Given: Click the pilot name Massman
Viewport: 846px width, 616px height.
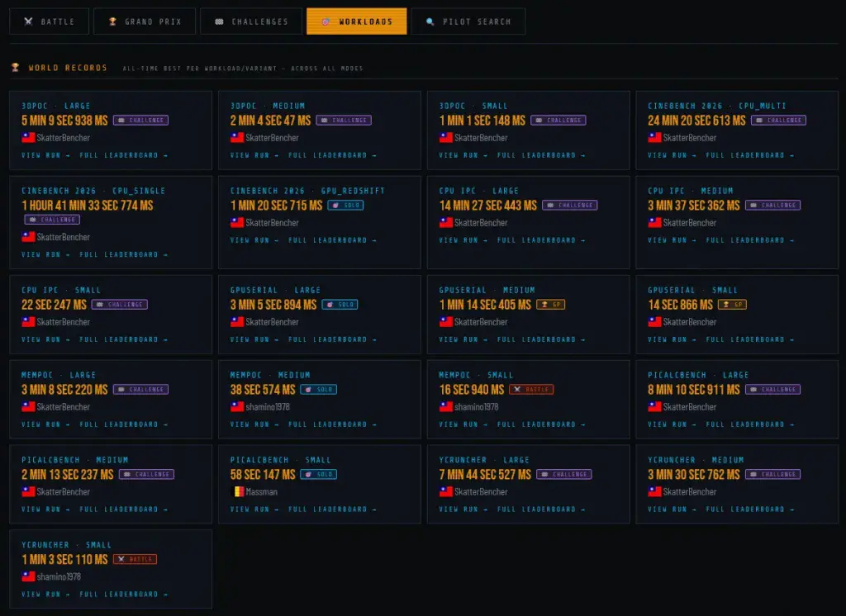Looking at the screenshot, I should point(262,491).
